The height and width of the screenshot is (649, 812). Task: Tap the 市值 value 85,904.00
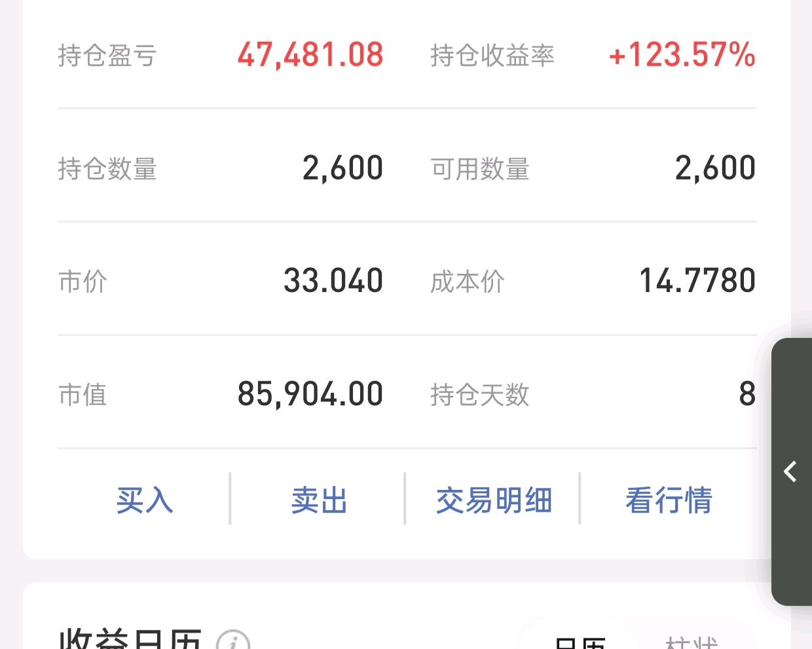click(x=310, y=394)
